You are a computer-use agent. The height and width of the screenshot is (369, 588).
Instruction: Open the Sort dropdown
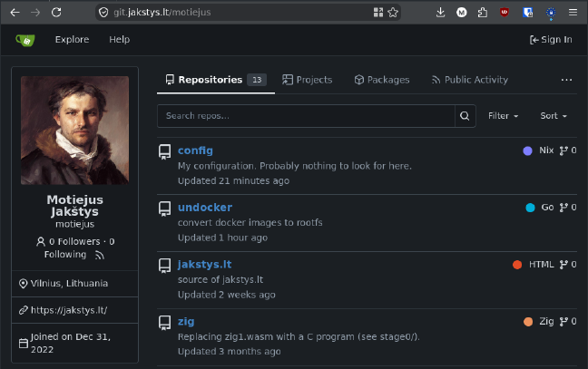[554, 116]
